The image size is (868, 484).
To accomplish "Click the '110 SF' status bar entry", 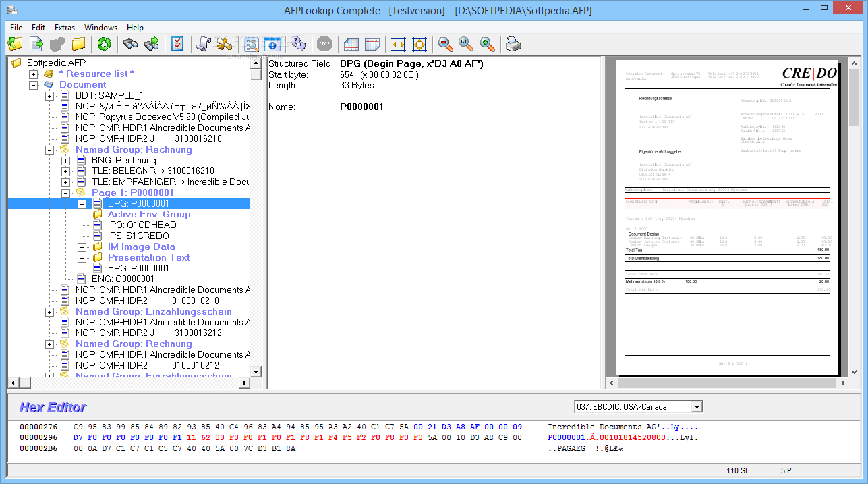I will [738, 470].
